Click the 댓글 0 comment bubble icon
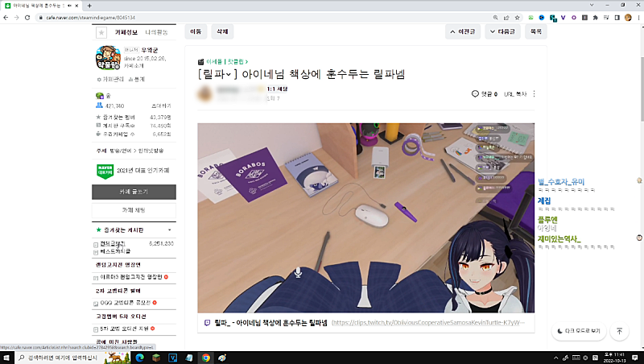The image size is (644, 364). [475, 94]
